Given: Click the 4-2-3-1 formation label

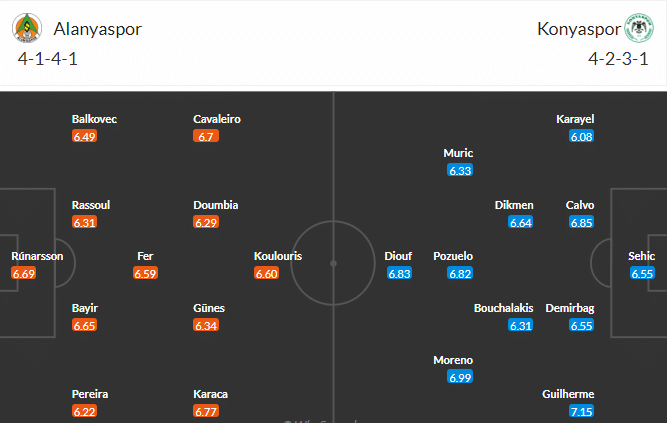Looking at the screenshot, I should coord(619,58).
